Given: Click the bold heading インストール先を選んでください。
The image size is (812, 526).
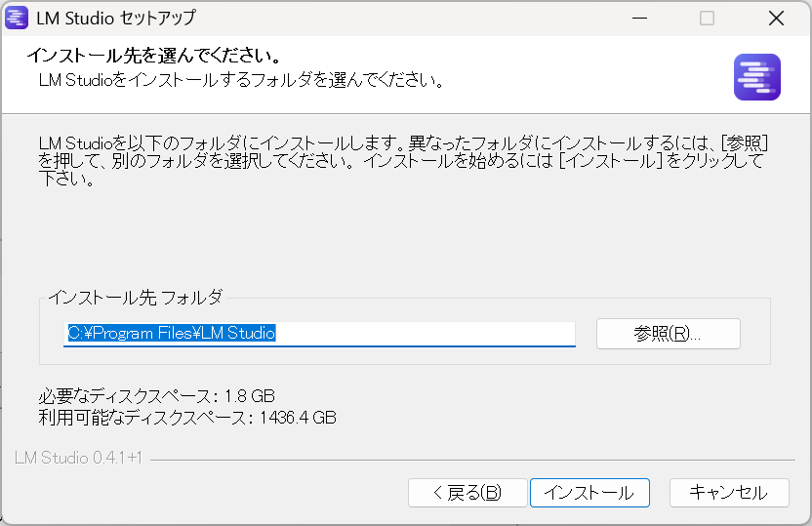Looking at the screenshot, I should (154, 55).
